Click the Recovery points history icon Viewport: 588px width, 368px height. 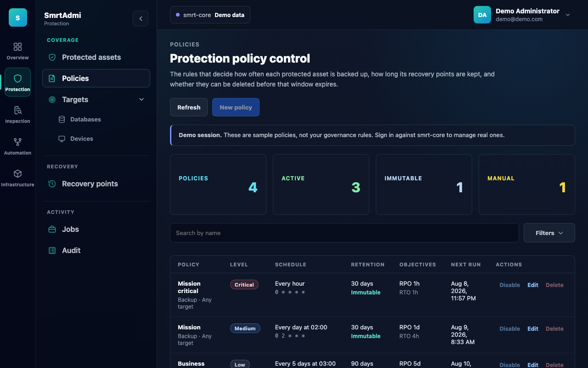(x=52, y=184)
